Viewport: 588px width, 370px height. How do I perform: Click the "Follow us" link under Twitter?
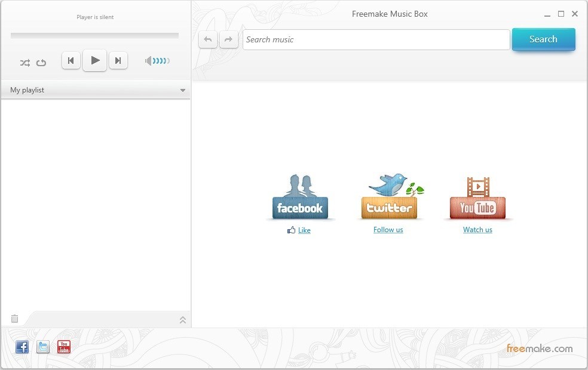point(388,230)
